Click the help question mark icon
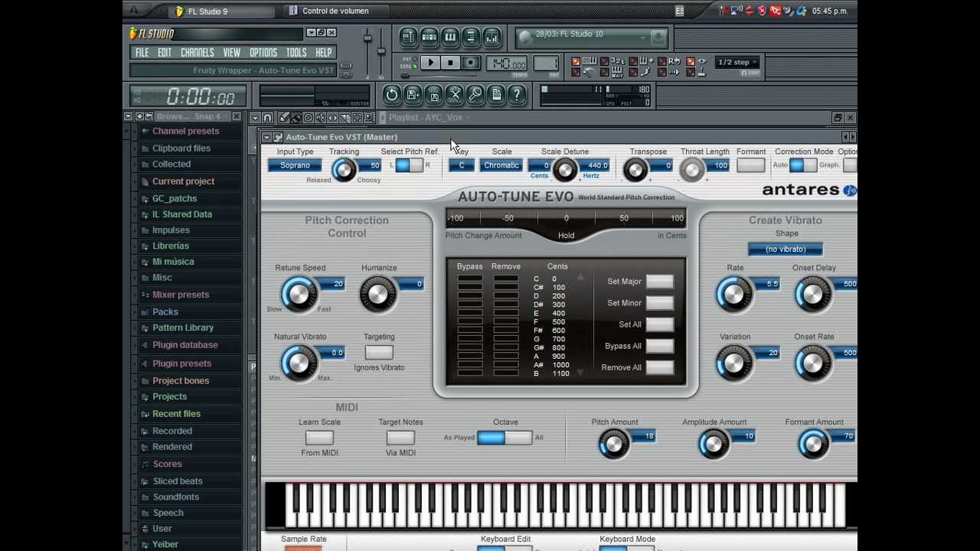 pos(517,95)
